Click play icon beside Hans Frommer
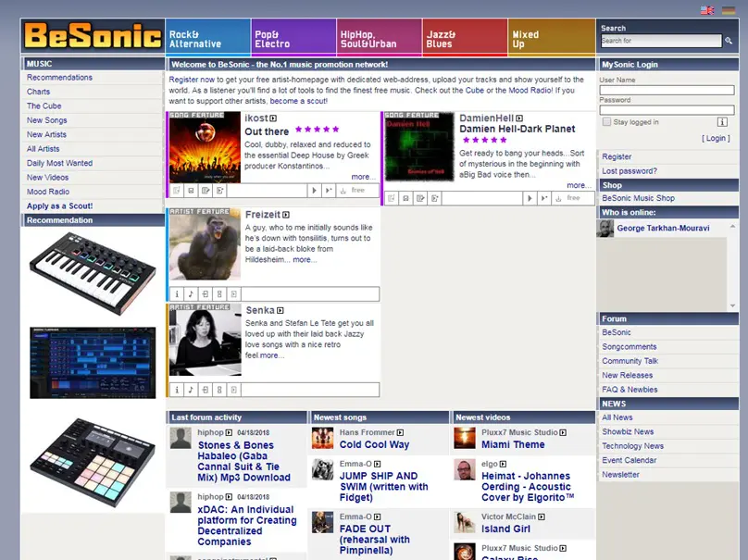Screen dimensions: 748x560 (x=400, y=432)
